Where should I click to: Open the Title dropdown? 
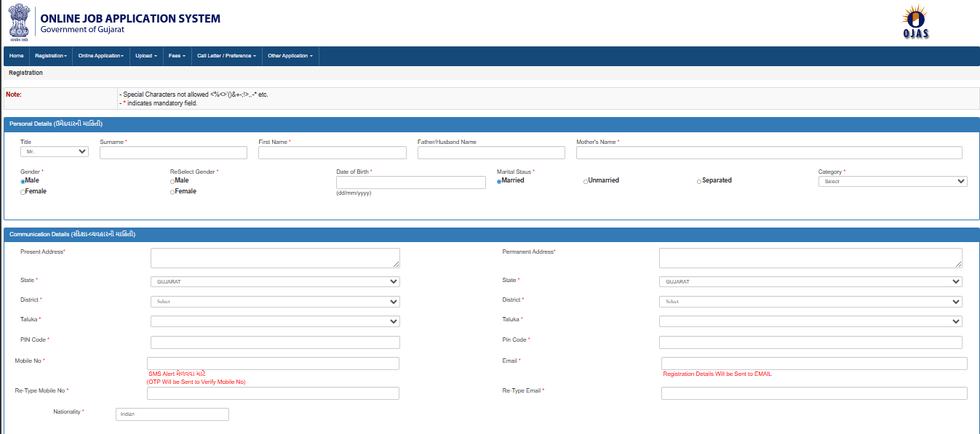click(x=55, y=152)
